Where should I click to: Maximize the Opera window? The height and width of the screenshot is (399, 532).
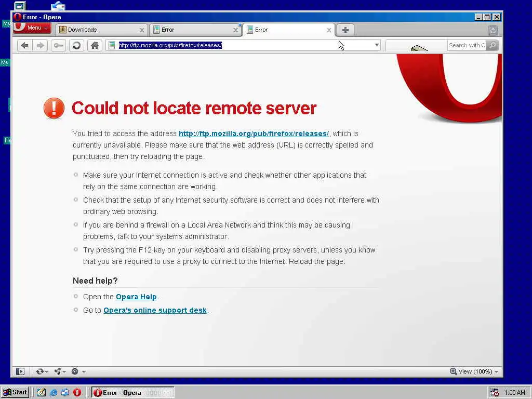[487, 17]
